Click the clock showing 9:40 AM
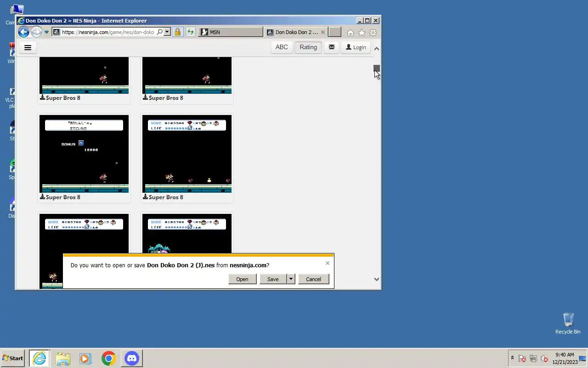The width and height of the screenshot is (588, 368). 565,358
